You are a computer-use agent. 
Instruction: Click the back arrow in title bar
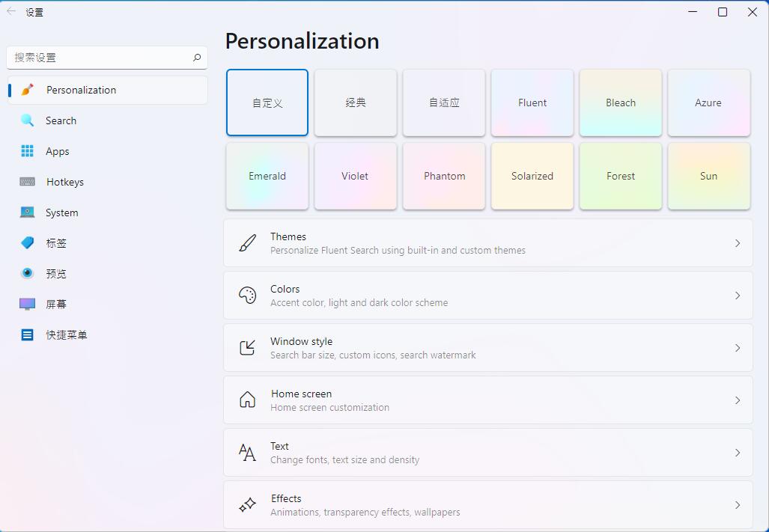[x=11, y=12]
